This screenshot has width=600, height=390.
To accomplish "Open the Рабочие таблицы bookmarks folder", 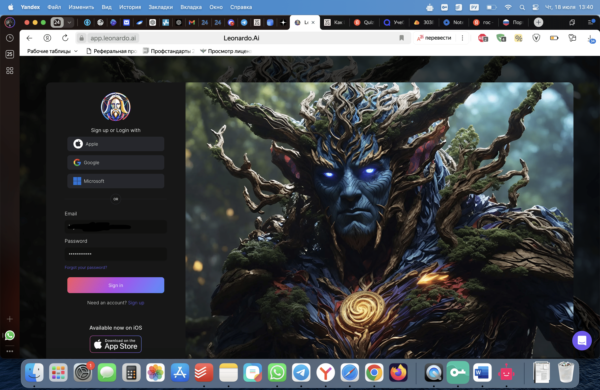I will point(52,51).
